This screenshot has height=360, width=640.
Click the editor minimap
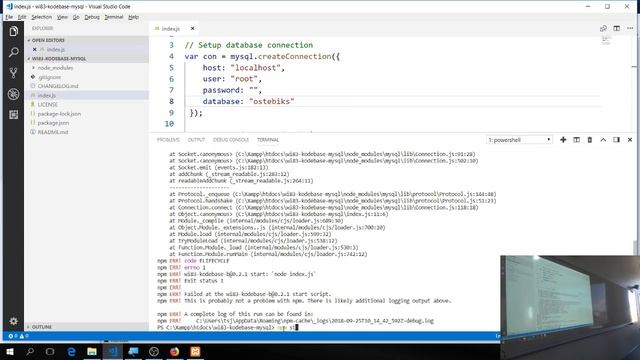click(x=606, y=40)
